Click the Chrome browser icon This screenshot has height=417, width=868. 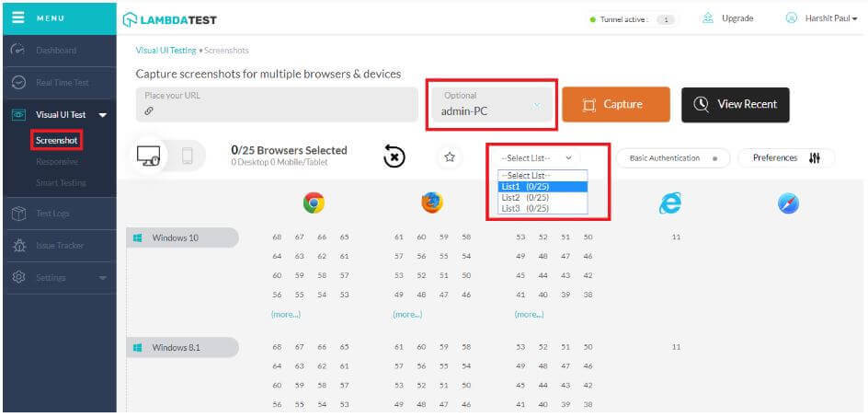point(314,203)
